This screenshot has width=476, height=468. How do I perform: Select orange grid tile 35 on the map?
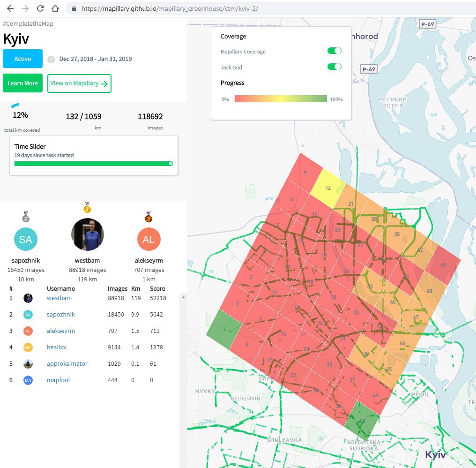[397, 234]
